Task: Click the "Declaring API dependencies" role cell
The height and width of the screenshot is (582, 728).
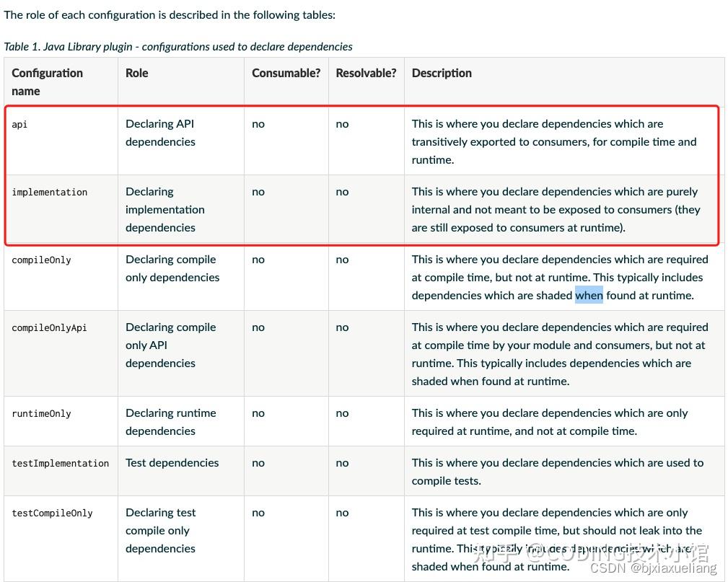Action: click(x=160, y=133)
